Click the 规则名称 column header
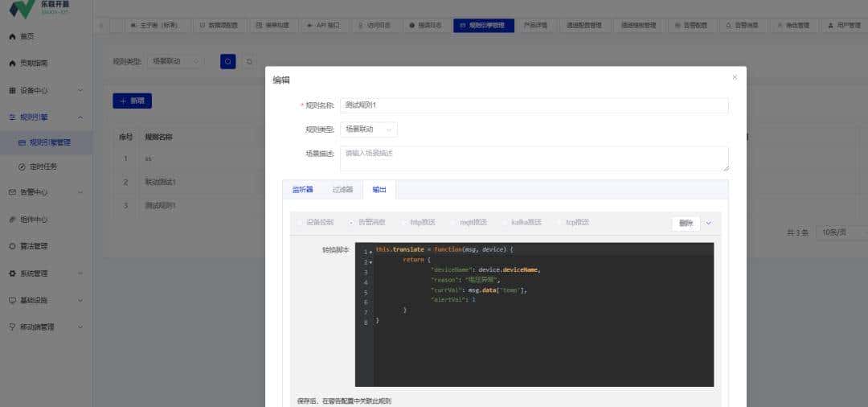Viewport: 868px width, 407px height. (158, 136)
